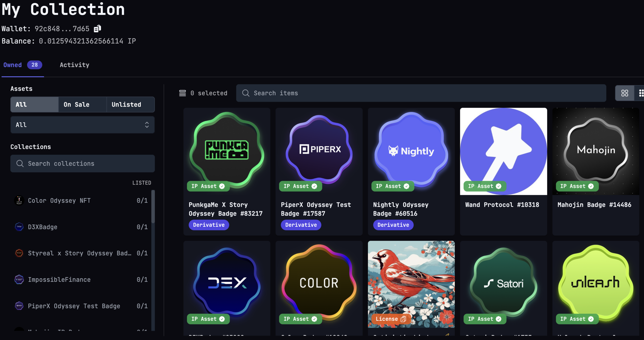
Task: Click the Derivative tag on PunkgaMe card
Action: click(209, 225)
